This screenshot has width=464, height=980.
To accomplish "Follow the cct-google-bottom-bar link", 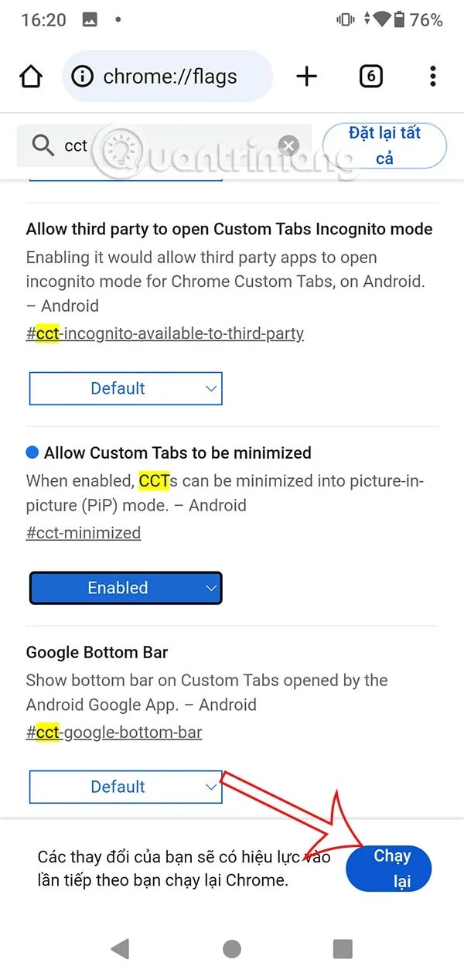I will click(114, 732).
